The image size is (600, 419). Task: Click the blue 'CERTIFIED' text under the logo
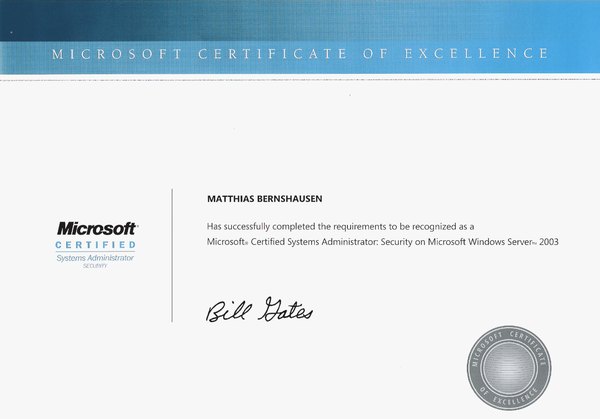pos(96,245)
